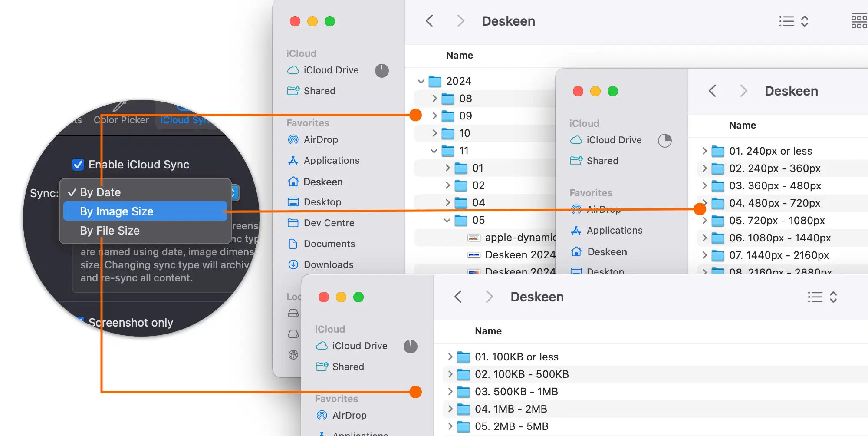Open Downloads in the sidebar
This screenshot has width=868, height=436.
click(320, 264)
